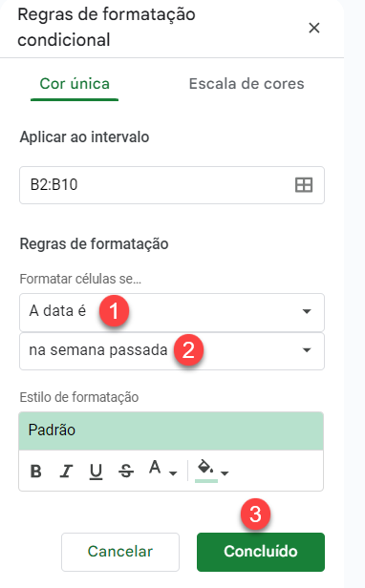Open the 'A data é' condition dropdown
Image resolution: width=365 pixels, height=588 pixels.
click(x=172, y=312)
